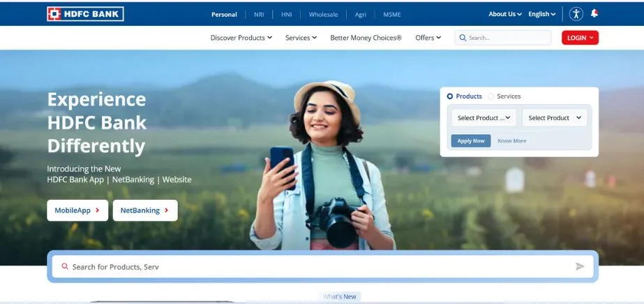Viewport: 644px width, 304px height.
Task: Click the MobileApp button
Action: pos(77,210)
